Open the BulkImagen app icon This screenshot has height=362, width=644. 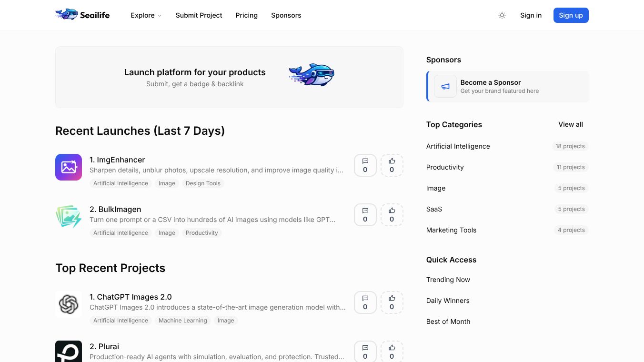point(69,217)
